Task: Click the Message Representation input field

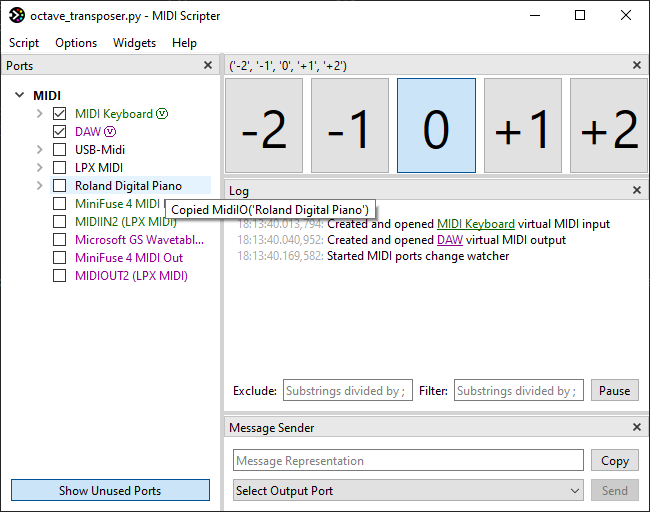Action: point(408,461)
